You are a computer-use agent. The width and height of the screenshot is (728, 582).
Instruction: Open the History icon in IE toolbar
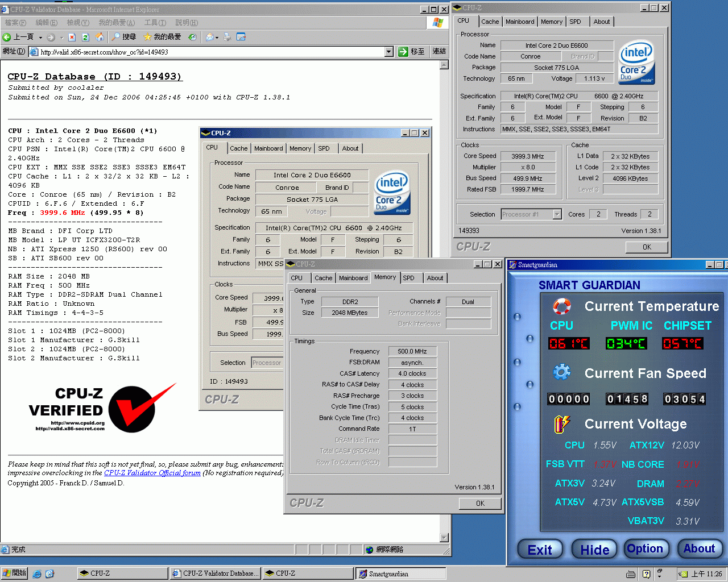pos(192,37)
